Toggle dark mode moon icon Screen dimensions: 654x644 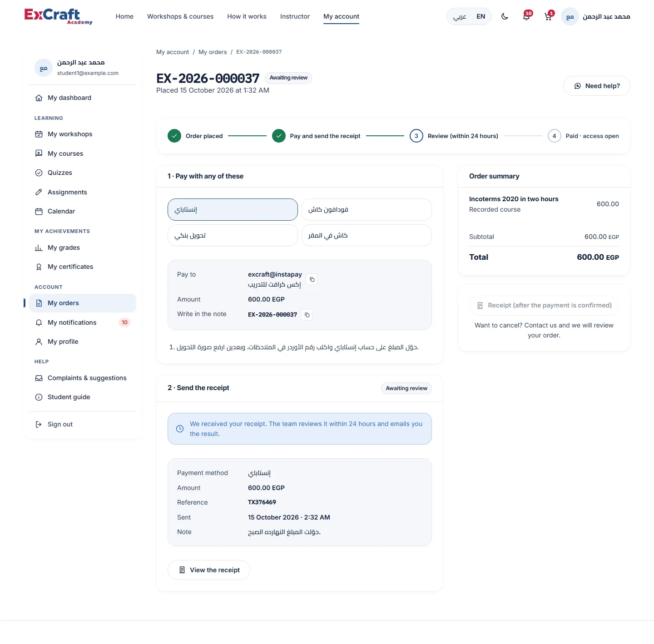505,16
